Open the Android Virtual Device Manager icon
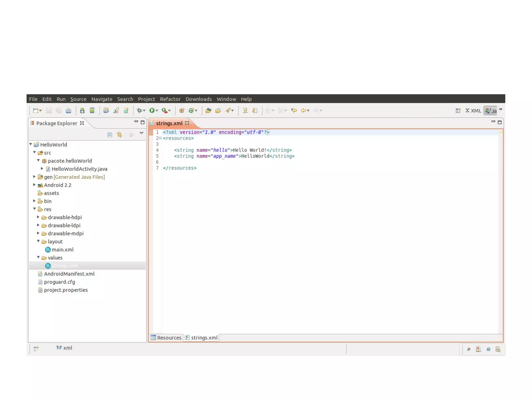Image resolution: width=532 pixels, height=399 pixels. pyautogui.click(x=92, y=110)
